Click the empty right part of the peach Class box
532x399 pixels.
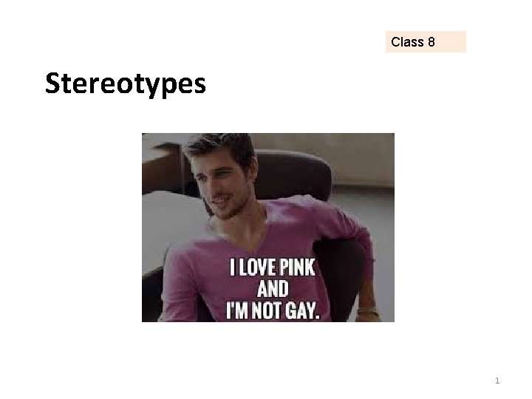[x=451, y=41]
